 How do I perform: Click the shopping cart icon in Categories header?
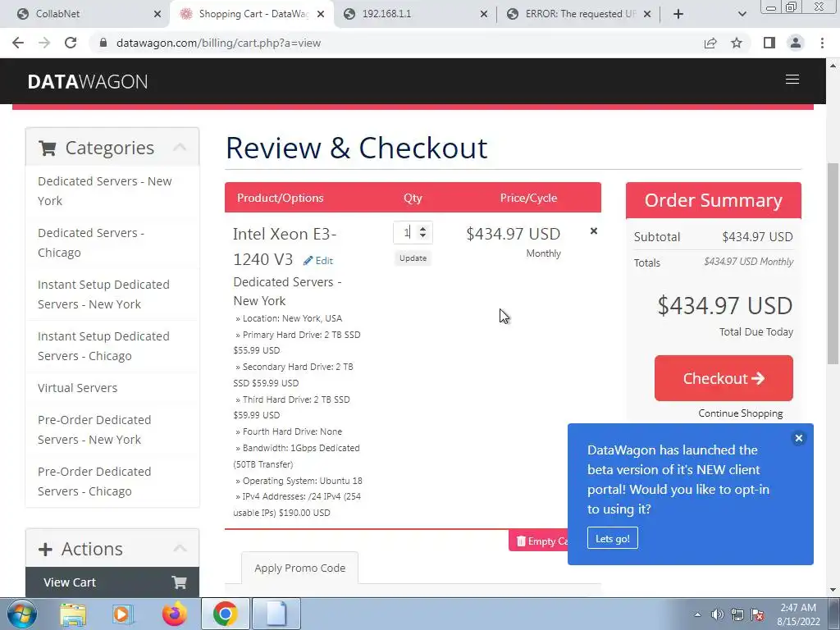47,148
